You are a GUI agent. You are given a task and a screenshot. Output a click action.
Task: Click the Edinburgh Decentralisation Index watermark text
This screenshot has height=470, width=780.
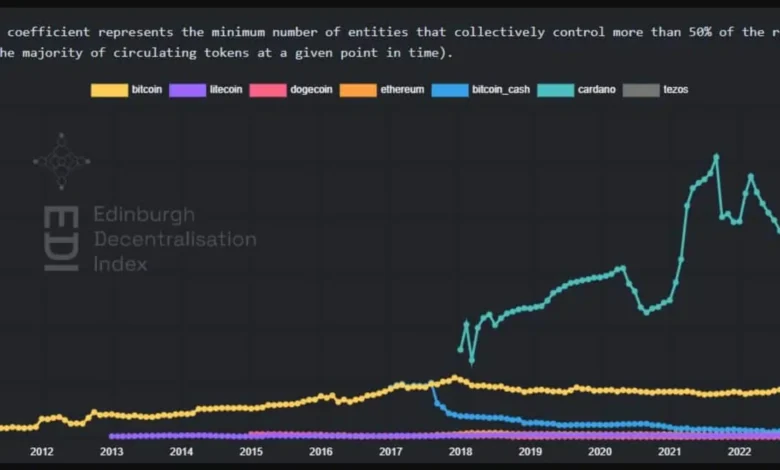tap(173, 239)
